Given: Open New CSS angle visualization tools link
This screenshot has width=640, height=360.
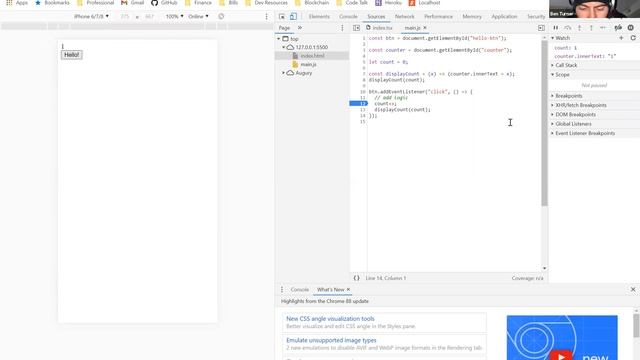Looking at the screenshot, I should (x=330, y=319).
